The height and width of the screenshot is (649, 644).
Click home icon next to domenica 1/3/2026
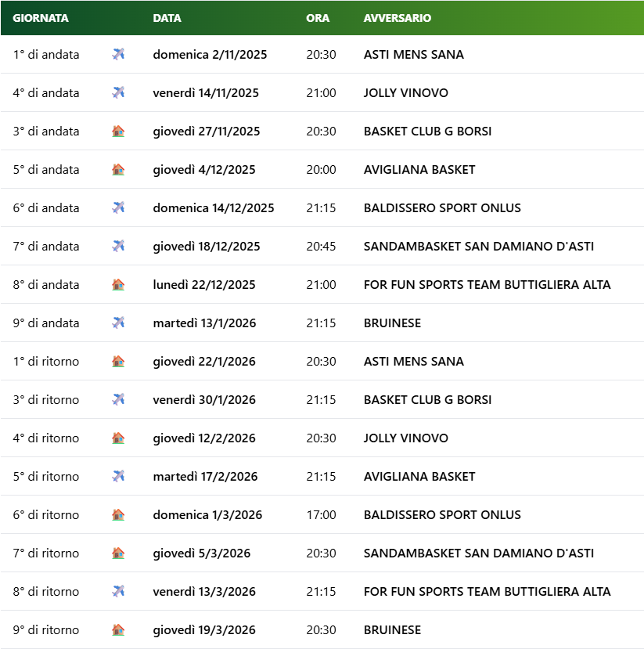point(118,515)
